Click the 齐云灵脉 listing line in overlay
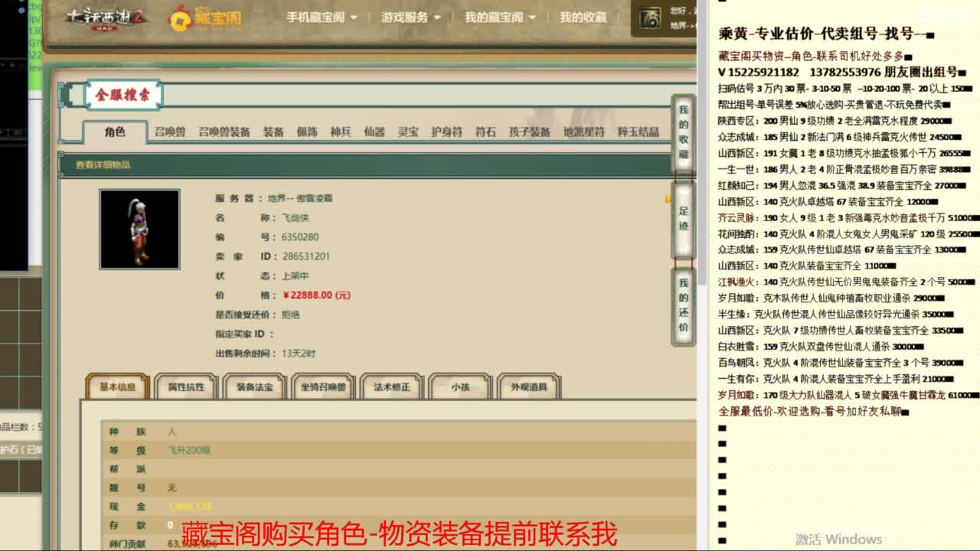980x551 pixels. [848, 217]
